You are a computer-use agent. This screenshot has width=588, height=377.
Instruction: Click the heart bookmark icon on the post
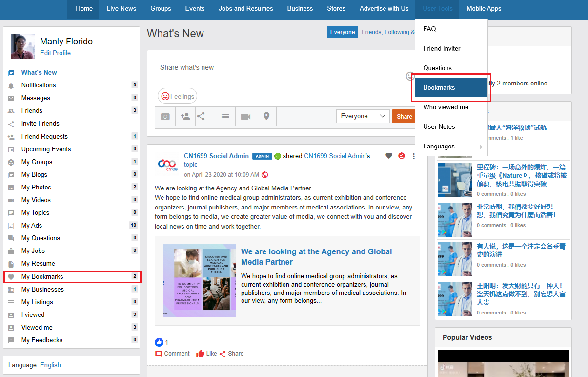tap(389, 156)
